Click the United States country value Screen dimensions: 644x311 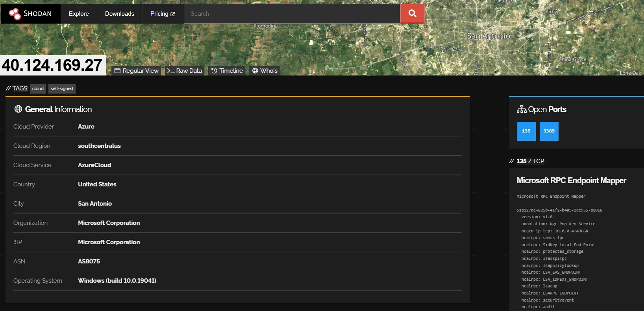click(x=97, y=184)
